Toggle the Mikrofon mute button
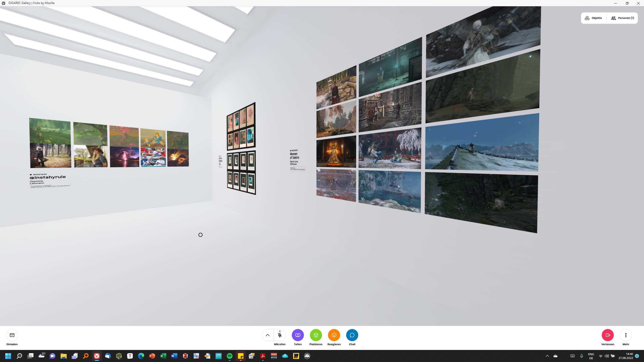Image resolution: width=644 pixels, height=362 pixels. (280, 335)
